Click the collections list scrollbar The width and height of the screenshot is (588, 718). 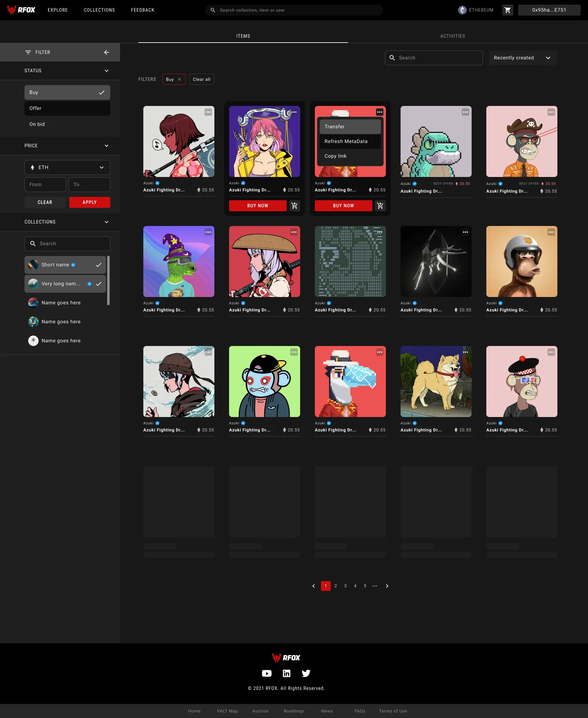108,280
